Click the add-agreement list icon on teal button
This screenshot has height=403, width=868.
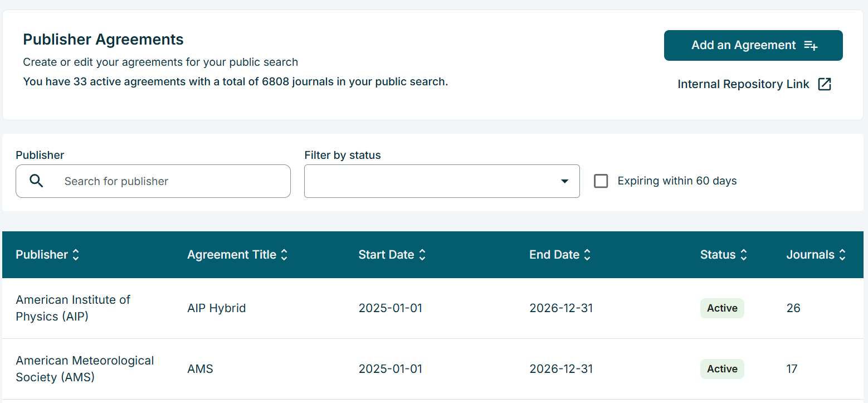tap(812, 45)
